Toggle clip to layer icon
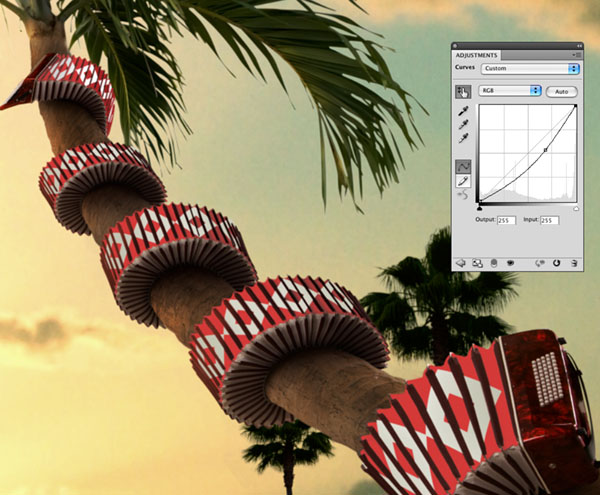Screen dimensions: 600x495 tap(494, 263)
